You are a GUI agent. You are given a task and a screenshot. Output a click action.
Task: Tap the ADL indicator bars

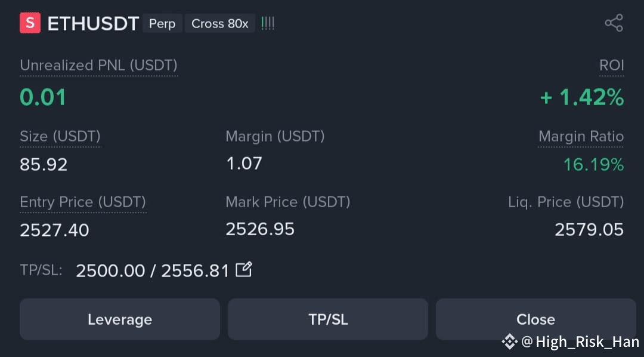pyautogui.click(x=267, y=23)
